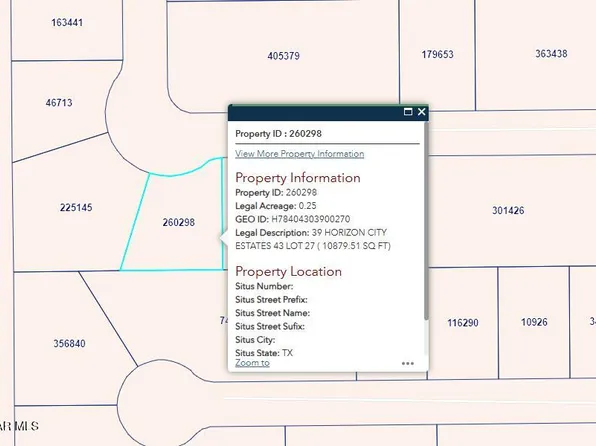Select parcel 10926 on the map
This screenshot has width=596, height=446.
tap(534, 322)
